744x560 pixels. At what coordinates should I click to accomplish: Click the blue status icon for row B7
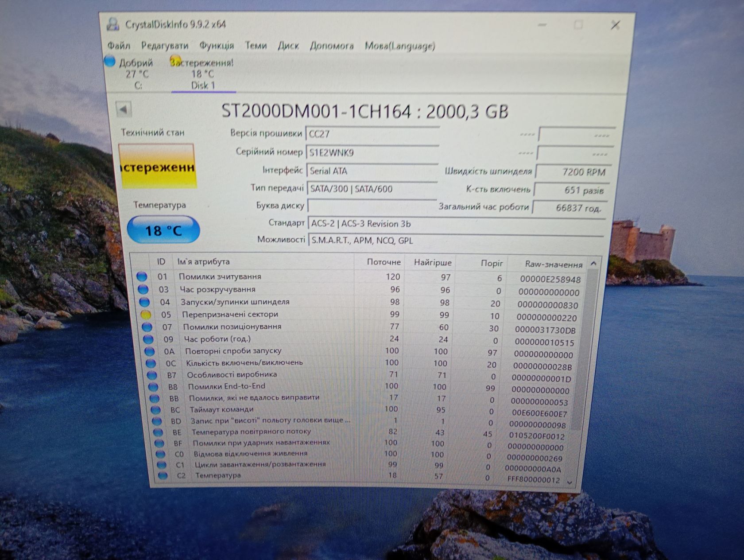point(152,375)
